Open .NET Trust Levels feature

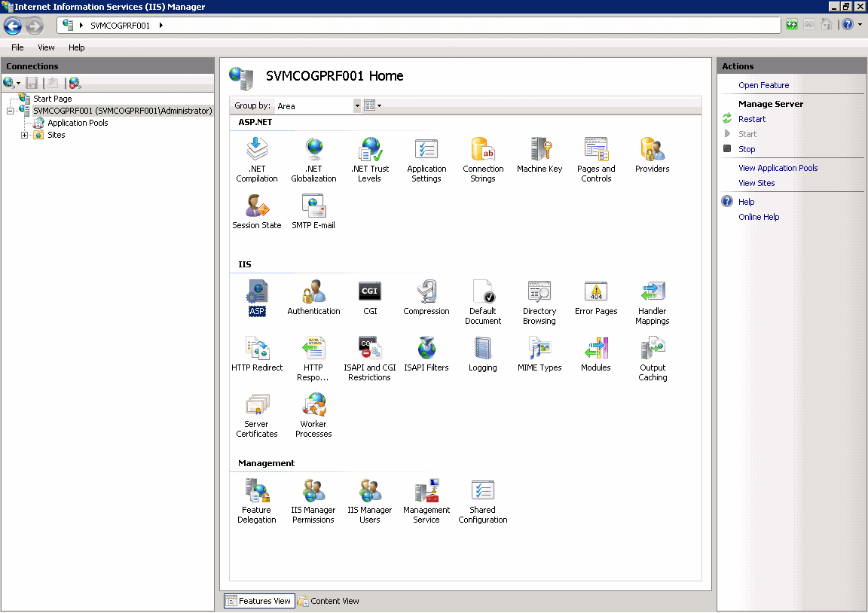[x=370, y=160]
